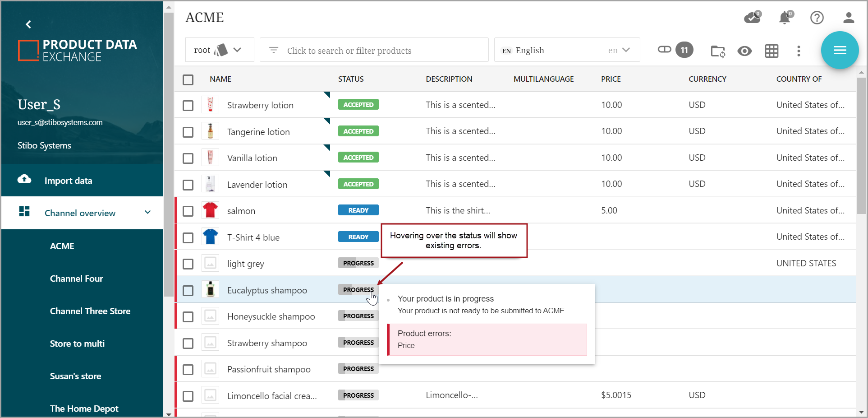Open the notifications bell
The image size is (868, 418).
click(785, 18)
